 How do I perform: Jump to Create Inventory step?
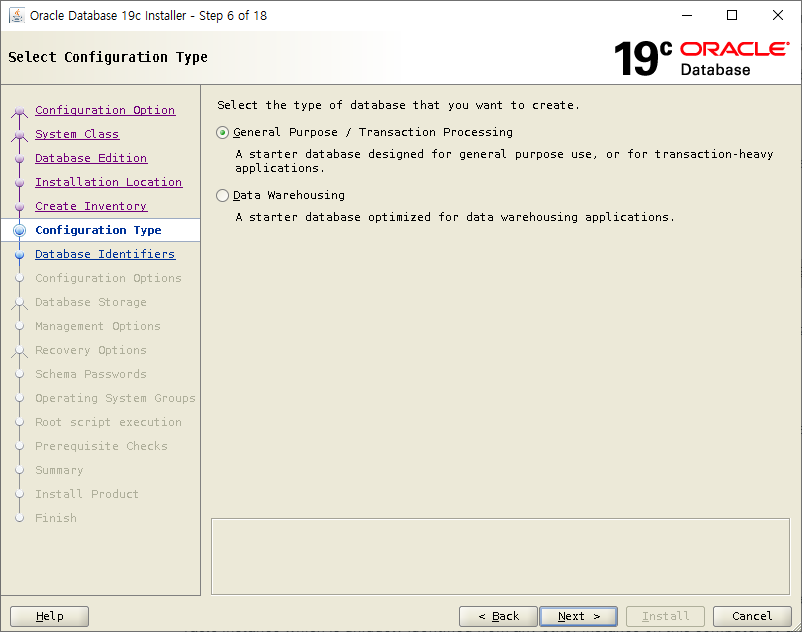[x=91, y=206]
